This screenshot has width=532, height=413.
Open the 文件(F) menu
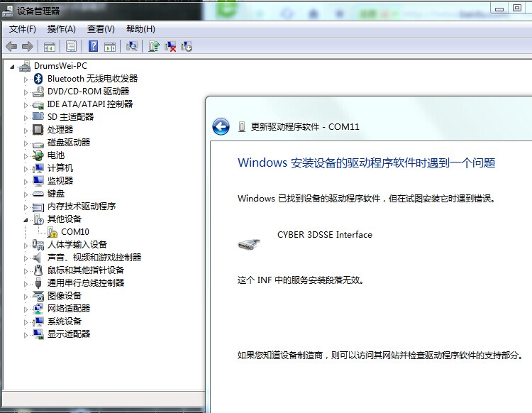pyautogui.click(x=23, y=29)
